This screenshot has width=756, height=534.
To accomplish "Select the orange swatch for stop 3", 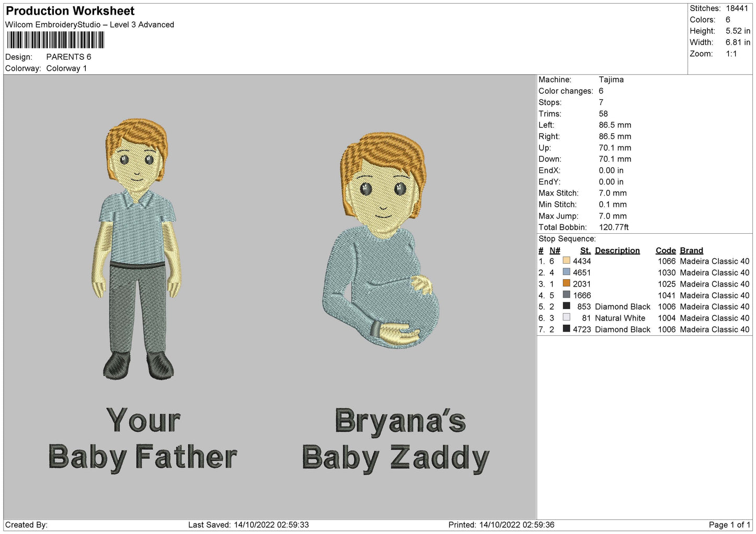I will click(566, 283).
